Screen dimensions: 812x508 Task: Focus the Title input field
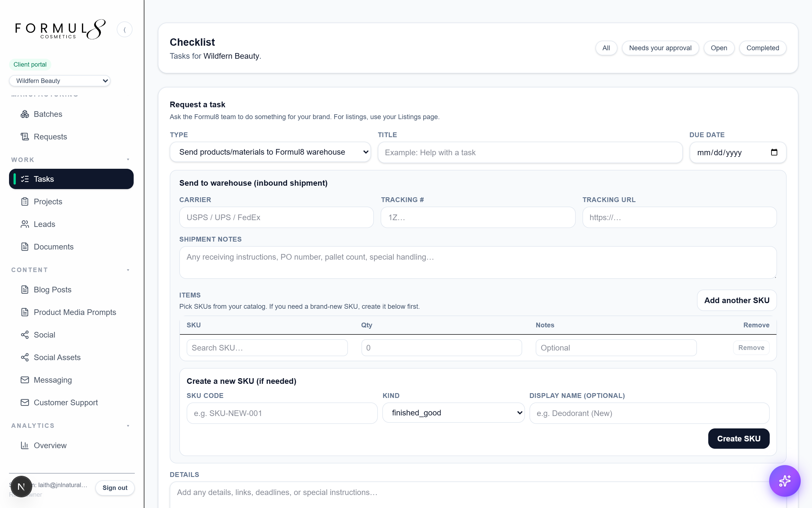tap(530, 152)
